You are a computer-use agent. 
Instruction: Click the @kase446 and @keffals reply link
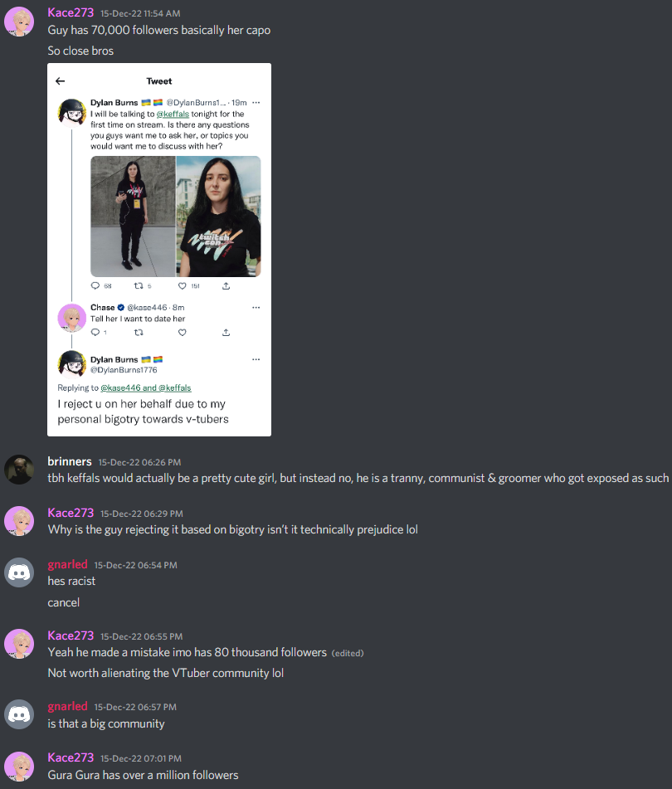point(146,388)
